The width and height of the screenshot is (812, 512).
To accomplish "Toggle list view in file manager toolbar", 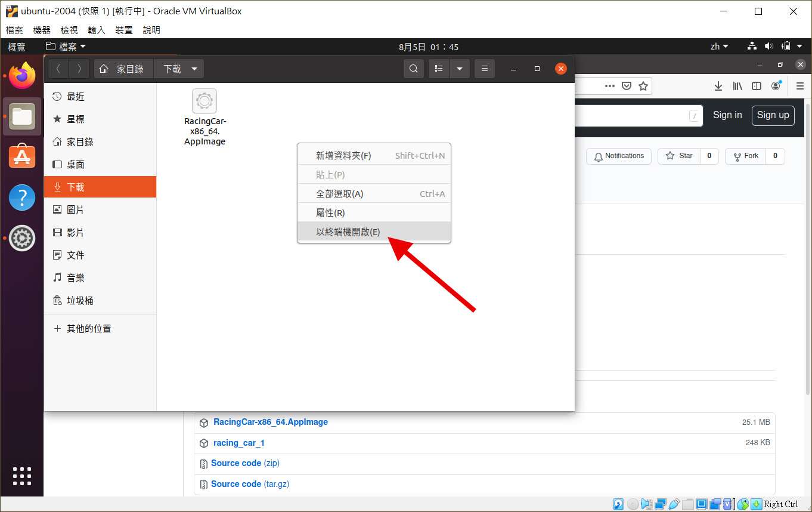I will coord(439,69).
